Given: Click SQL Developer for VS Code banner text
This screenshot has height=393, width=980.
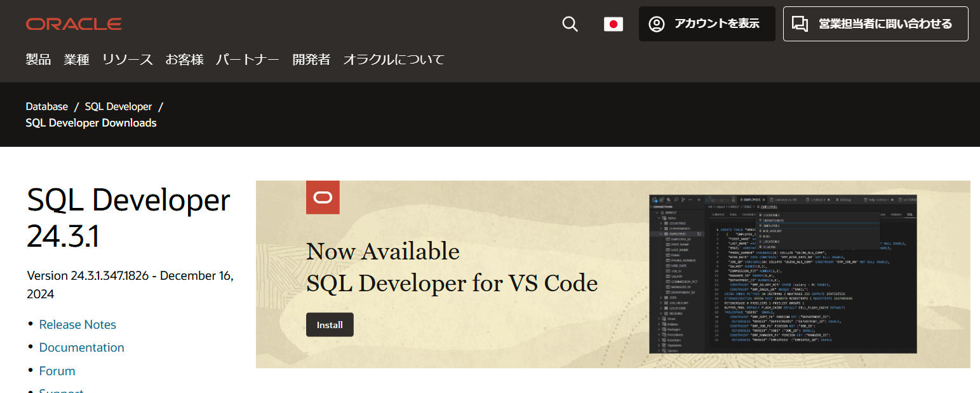Looking at the screenshot, I should [x=452, y=283].
